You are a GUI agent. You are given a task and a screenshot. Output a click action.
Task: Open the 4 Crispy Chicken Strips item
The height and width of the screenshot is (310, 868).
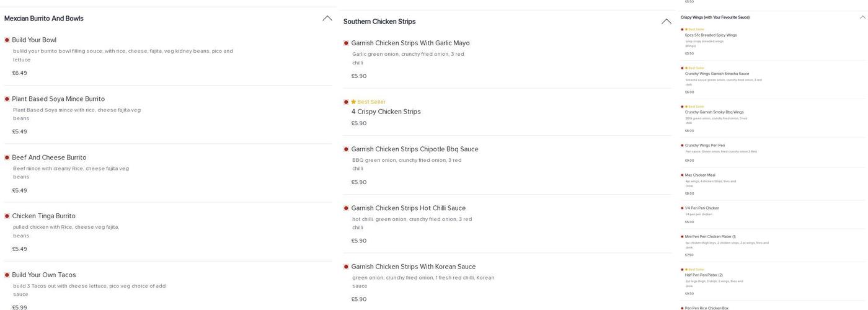click(x=386, y=112)
